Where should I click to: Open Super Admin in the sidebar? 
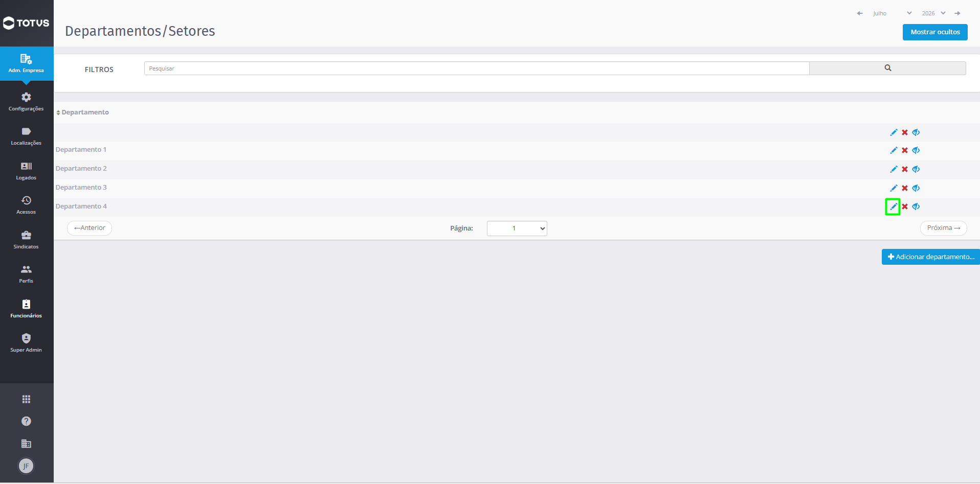pos(26,343)
